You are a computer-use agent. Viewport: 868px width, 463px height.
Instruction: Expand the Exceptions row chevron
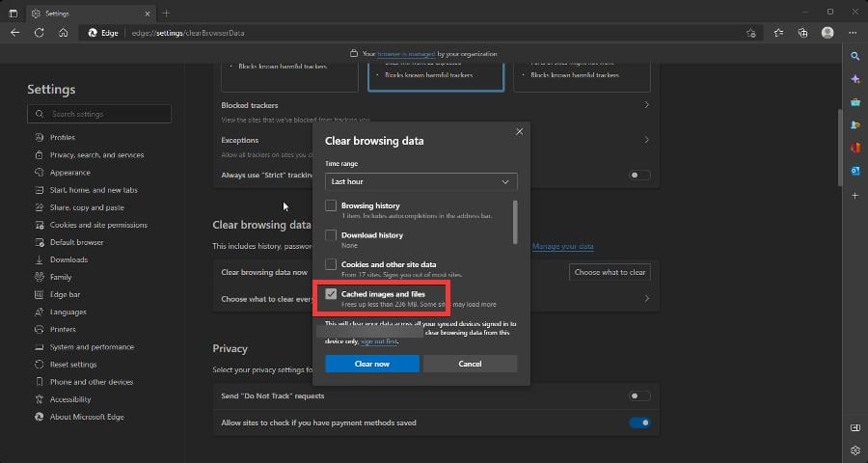646,140
